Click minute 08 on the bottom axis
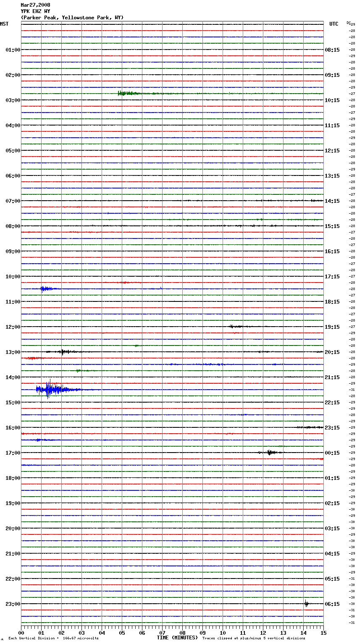 coord(182,633)
